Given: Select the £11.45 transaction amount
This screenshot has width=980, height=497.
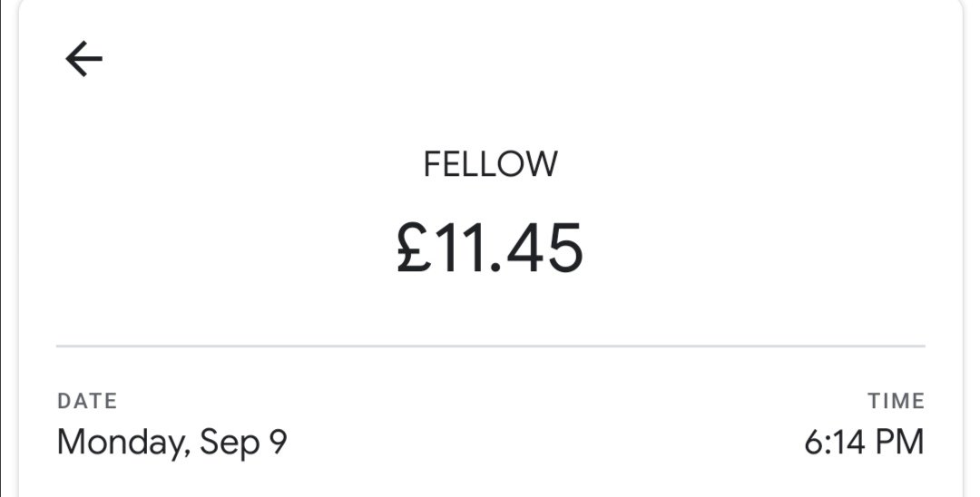Looking at the screenshot, I should click(x=490, y=248).
